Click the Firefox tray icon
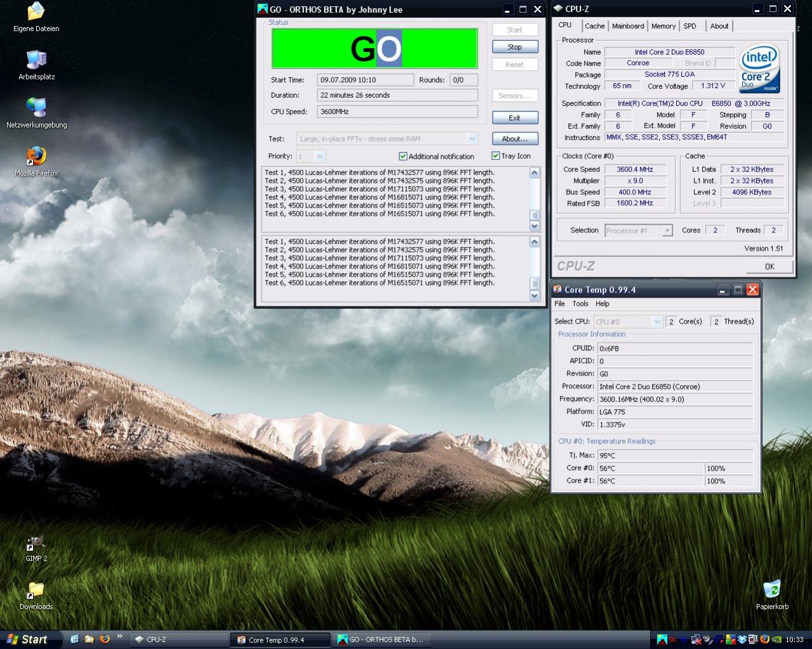The height and width of the screenshot is (649, 812). [x=764, y=639]
